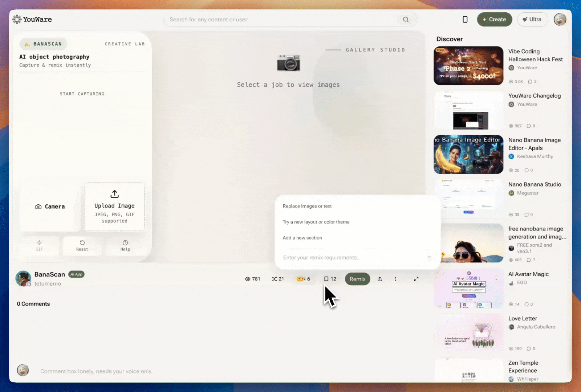
Task: Open AI Avatar Magic title link
Action: click(528, 274)
